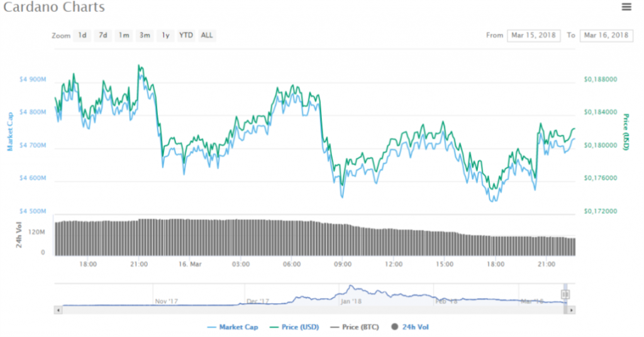Screen dimensions: 644x337
Task: Set zoom range to 1m
Action: click(x=124, y=35)
